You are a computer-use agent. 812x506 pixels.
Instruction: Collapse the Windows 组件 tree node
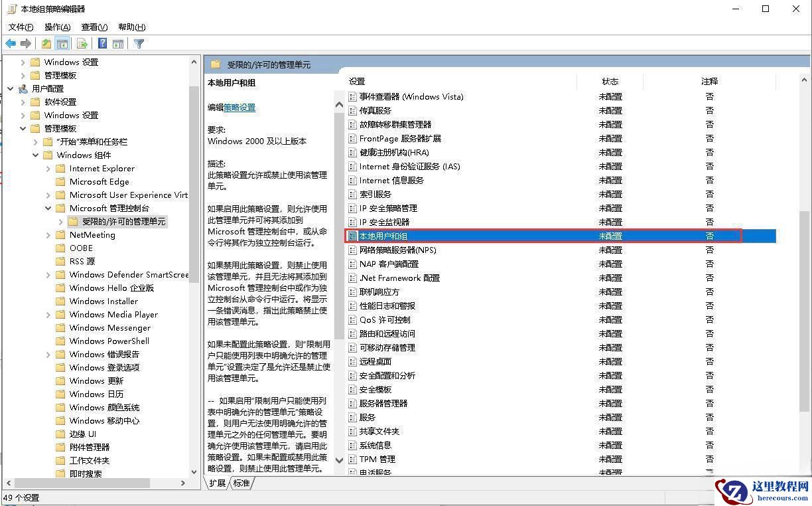pos(36,155)
